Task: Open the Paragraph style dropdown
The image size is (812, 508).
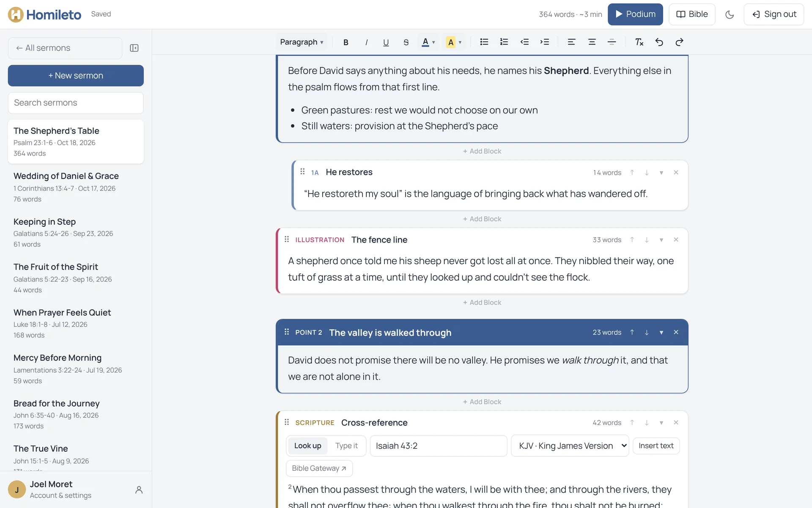Action: click(302, 42)
